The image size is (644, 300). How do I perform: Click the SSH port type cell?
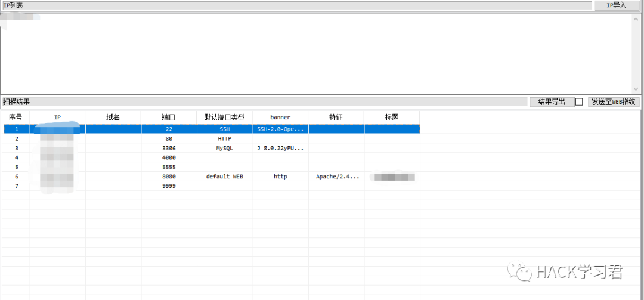225,129
